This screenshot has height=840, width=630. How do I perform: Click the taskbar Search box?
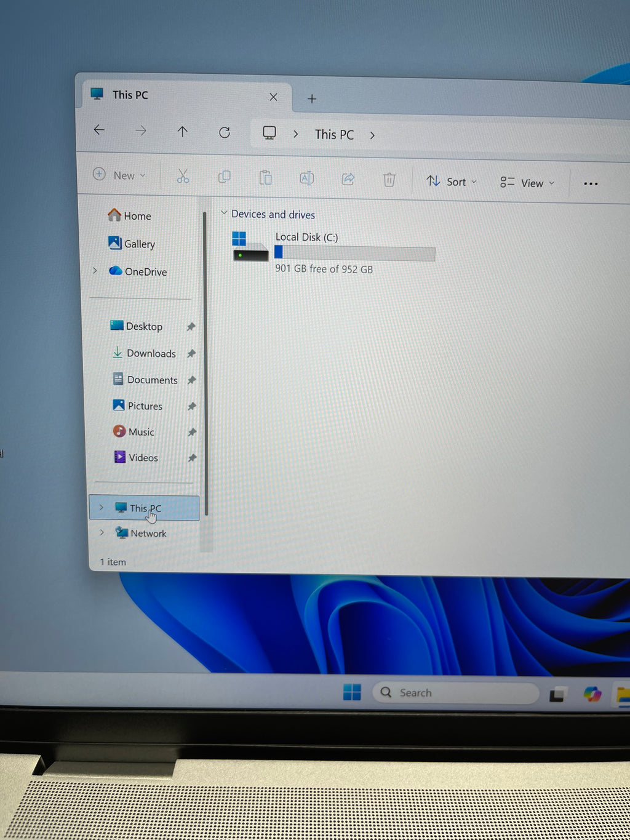click(455, 693)
